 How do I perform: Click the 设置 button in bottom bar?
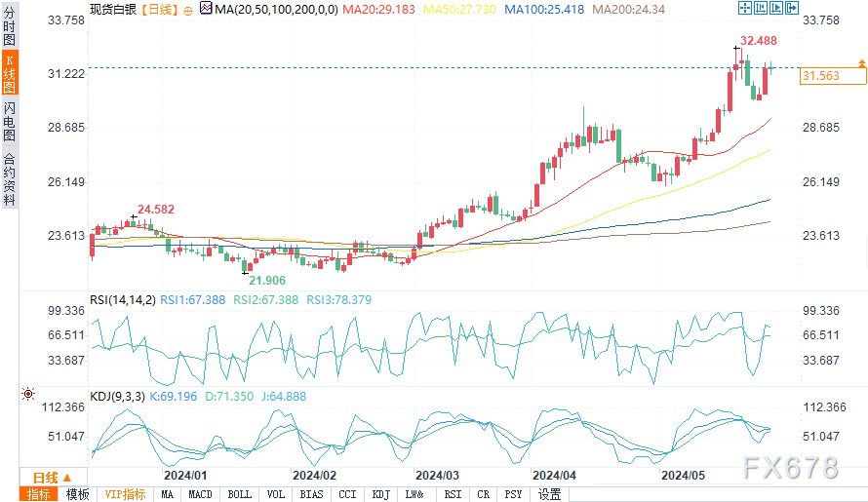549,494
